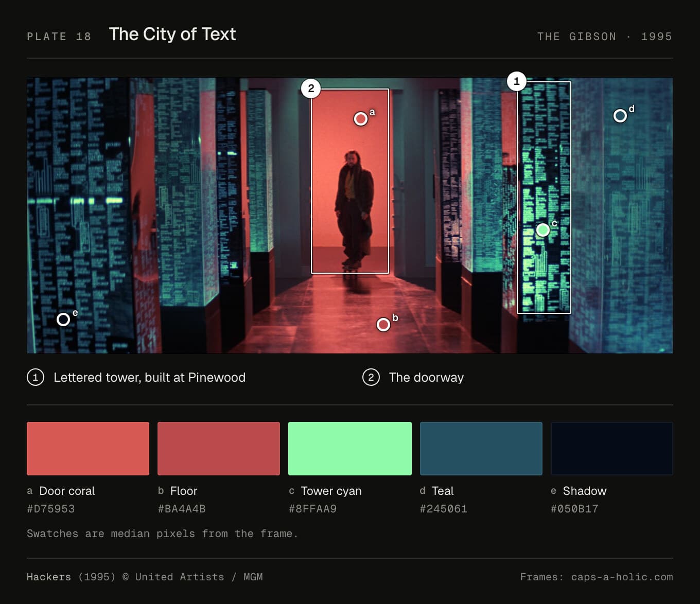Click the Door coral swatch label
Viewport: 700px width, 604px height.
coord(67,491)
